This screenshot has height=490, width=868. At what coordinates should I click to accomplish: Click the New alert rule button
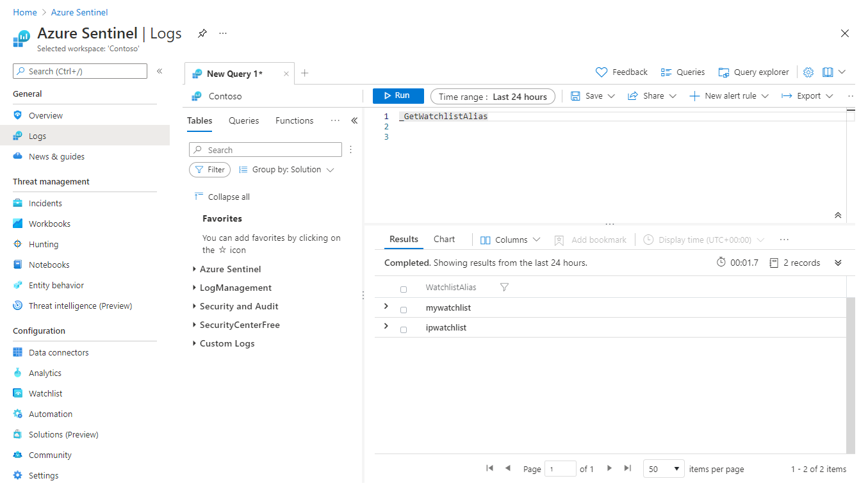[729, 95]
